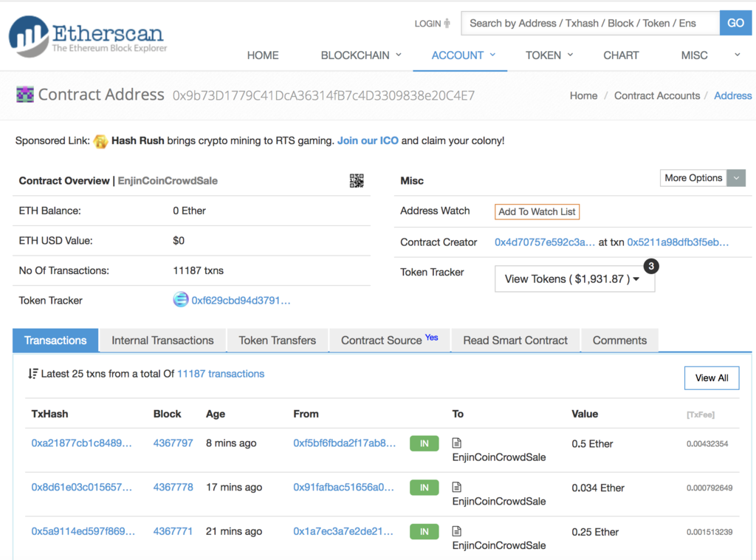Open transaction hash 0x8d61e03c015657
The width and height of the screenshot is (756, 560).
coord(81,487)
